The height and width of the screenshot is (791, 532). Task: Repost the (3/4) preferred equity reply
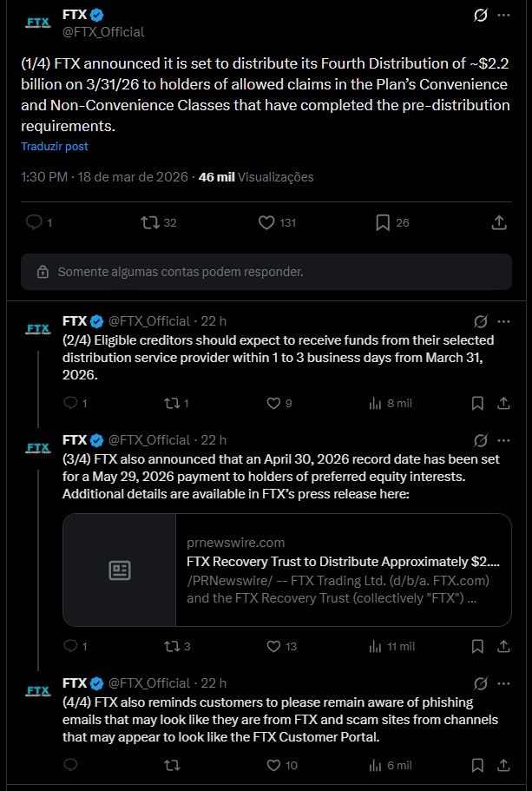pyautogui.click(x=172, y=646)
